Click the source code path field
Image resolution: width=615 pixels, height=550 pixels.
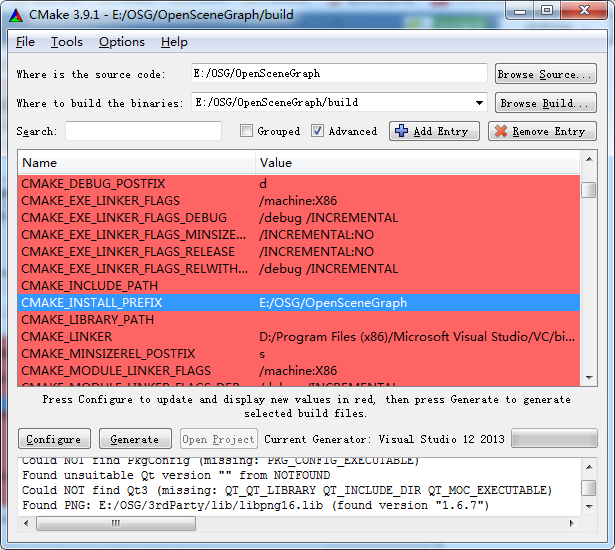tap(339, 74)
